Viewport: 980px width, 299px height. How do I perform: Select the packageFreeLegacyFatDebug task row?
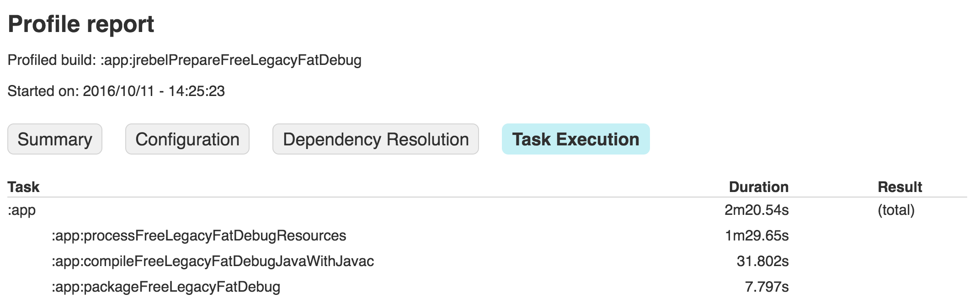pyautogui.click(x=166, y=287)
